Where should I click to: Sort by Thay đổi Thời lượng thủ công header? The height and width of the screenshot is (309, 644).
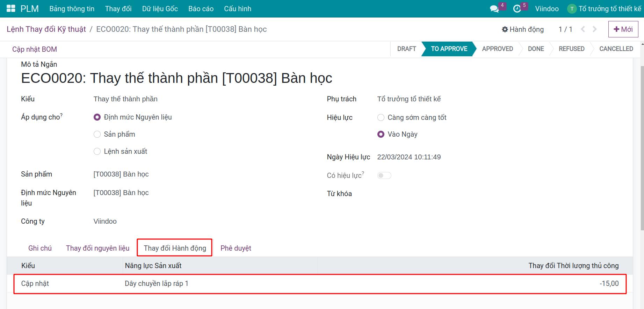click(x=573, y=266)
